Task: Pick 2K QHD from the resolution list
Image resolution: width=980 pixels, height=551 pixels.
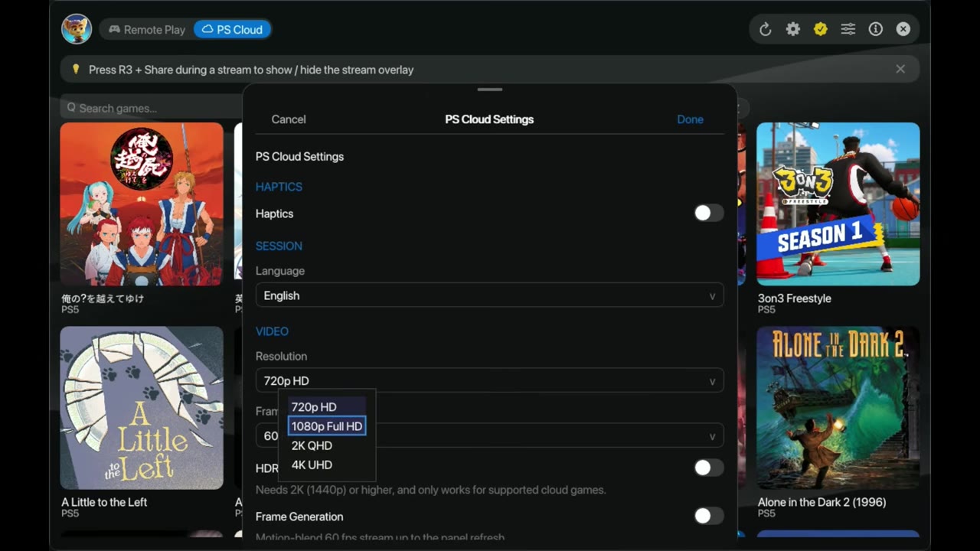Action: point(327,445)
